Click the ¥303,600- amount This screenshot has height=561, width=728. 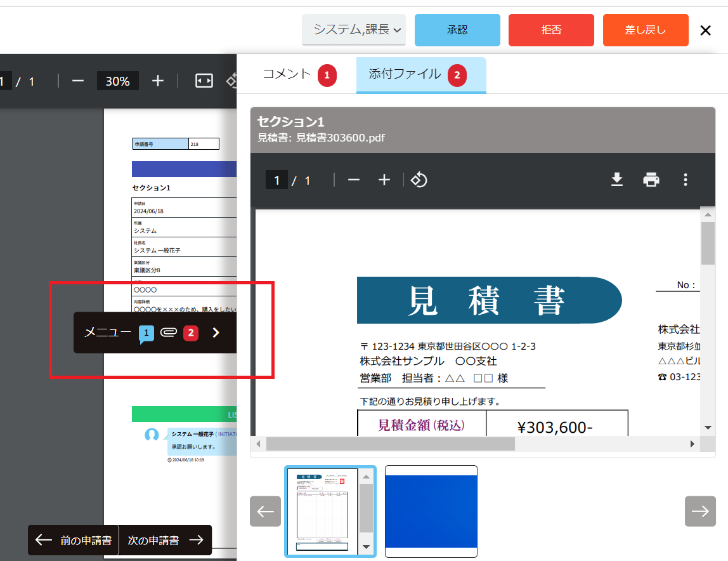[x=555, y=427]
